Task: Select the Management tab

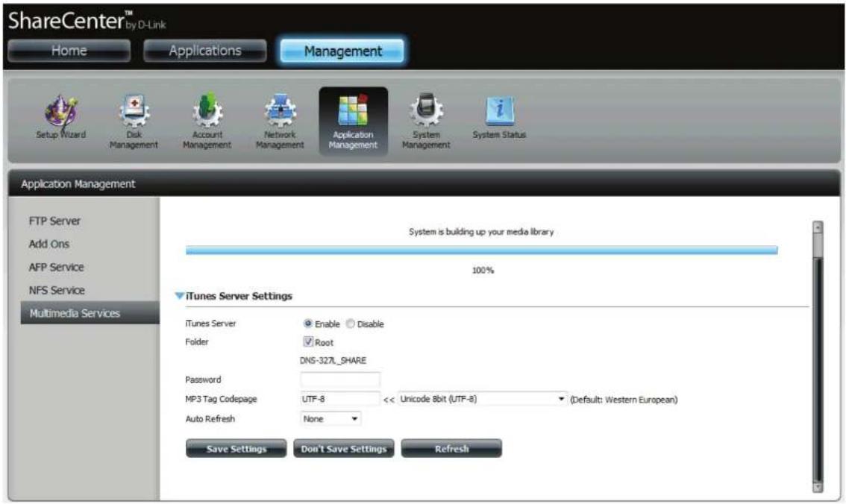Action: click(342, 51)
